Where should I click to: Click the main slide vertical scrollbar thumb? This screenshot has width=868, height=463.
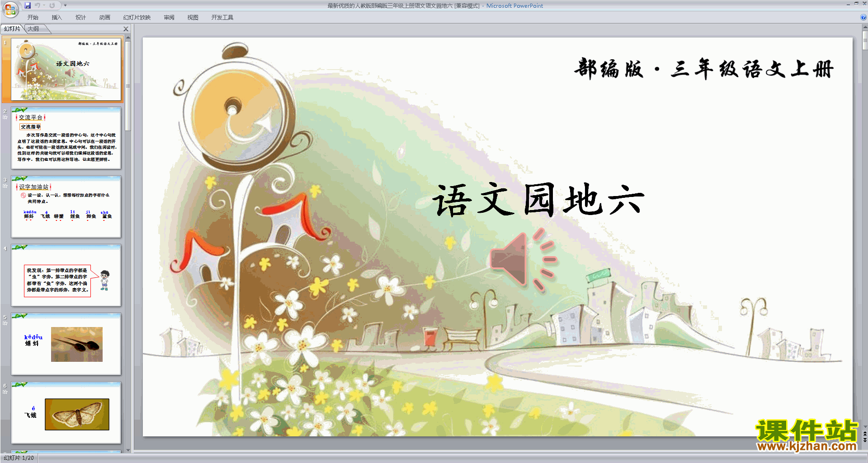pos(865,41)
